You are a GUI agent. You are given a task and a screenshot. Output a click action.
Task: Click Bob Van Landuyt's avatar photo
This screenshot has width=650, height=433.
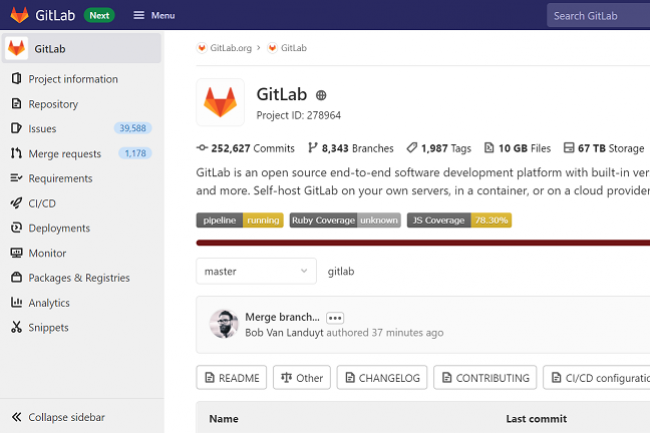tap(224, 324)
